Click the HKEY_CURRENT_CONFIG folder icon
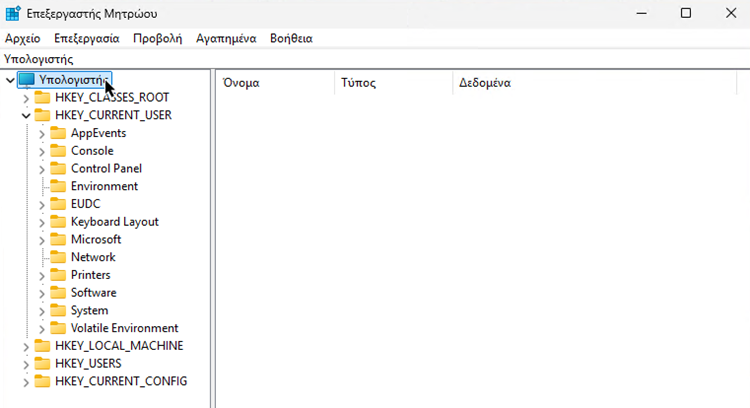This screenshot has height=408, width=750. [x=42, y=381]
